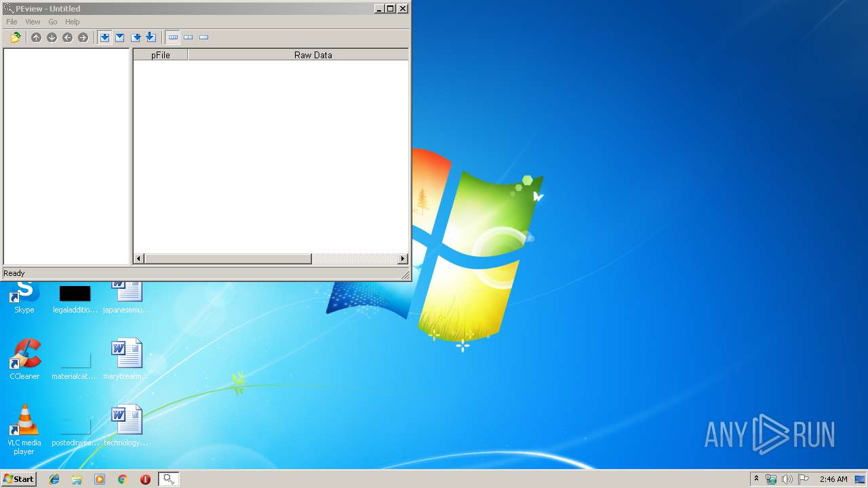
Task: Open the Windows Start menu
Action: (19, 479)
